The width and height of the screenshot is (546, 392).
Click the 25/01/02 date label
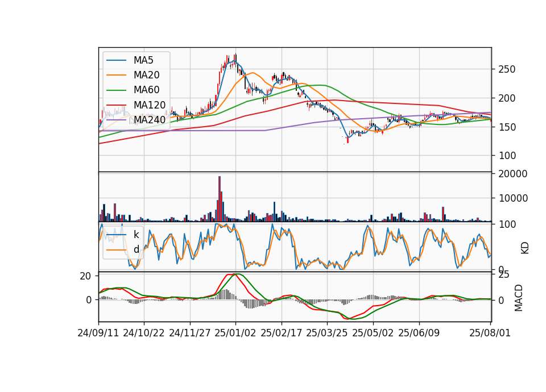[235, 333]
